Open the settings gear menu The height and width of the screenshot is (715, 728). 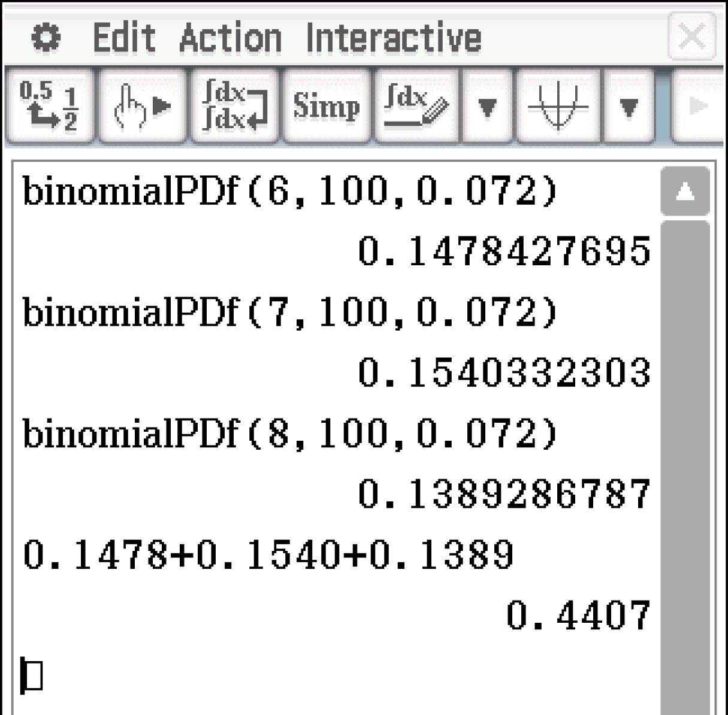tap(46, 38)
